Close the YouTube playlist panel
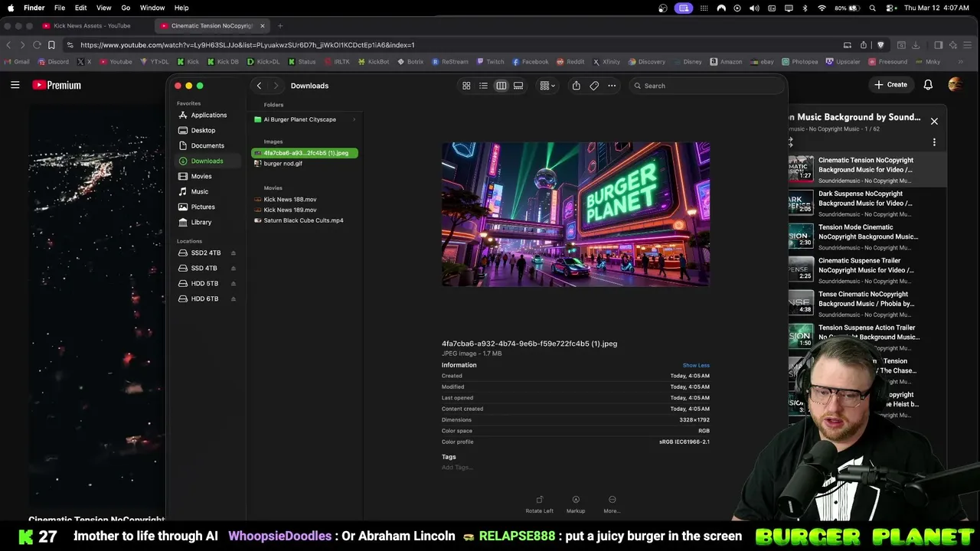Viewport: 980px width, 551px height. tap(934, 121)
